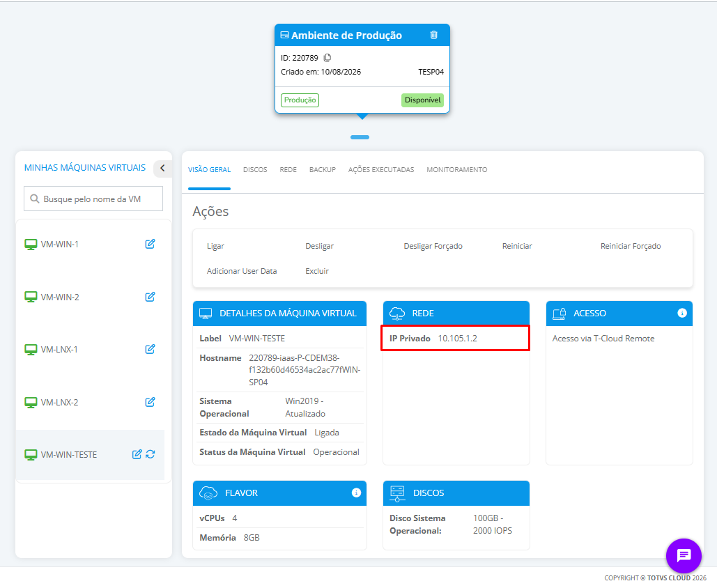Click the Desligar action
This screenshot has height=588, width=717.
pos(320,246)
